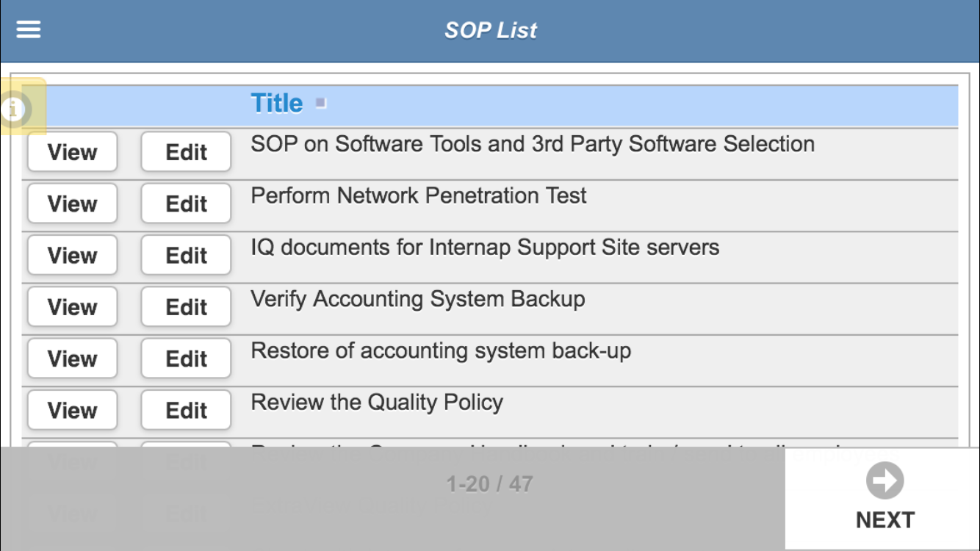This screenshot has width=980, height=551.
Task: View Review the Quality Policy
Action: tap(72, 410)
